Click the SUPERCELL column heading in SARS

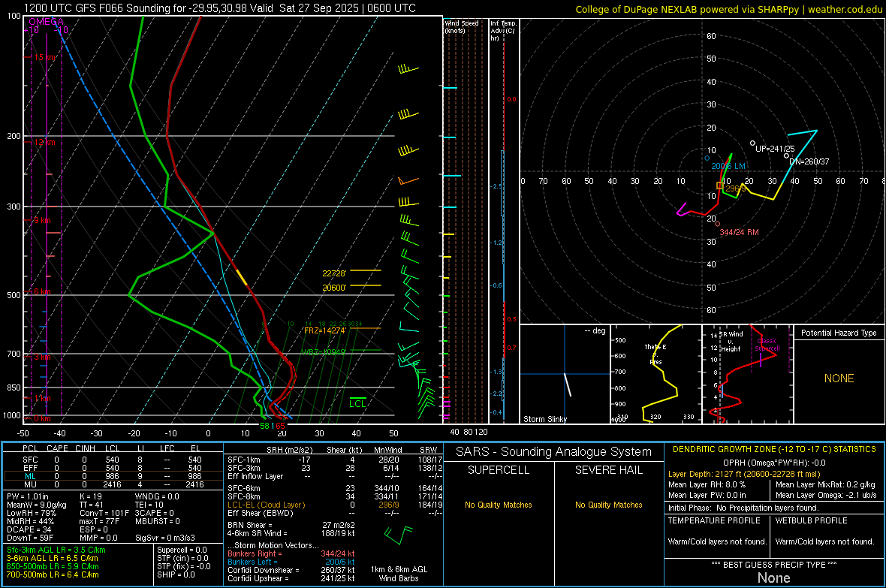point(498,470)
